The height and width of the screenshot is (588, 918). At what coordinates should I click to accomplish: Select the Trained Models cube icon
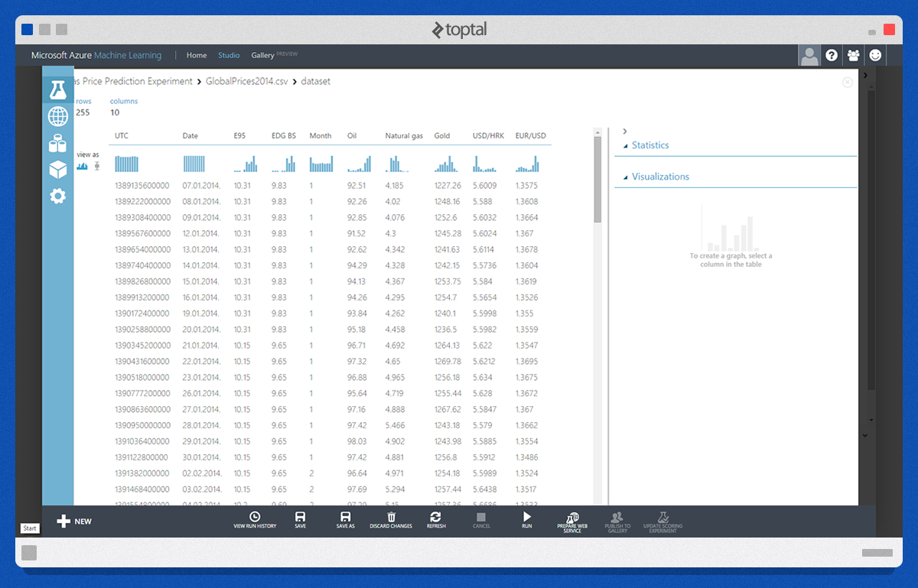[57, 169]
